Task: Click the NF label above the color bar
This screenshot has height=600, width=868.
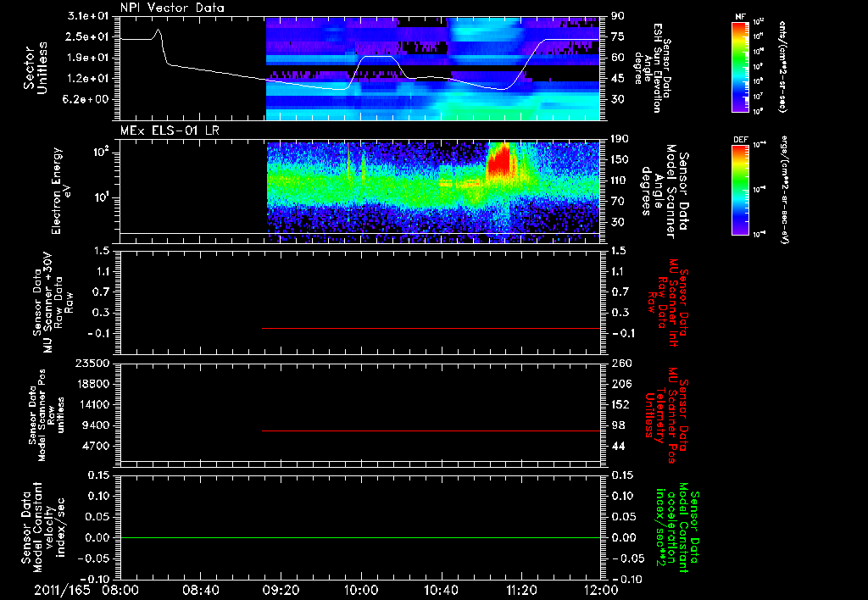Action: pos(740,17)
